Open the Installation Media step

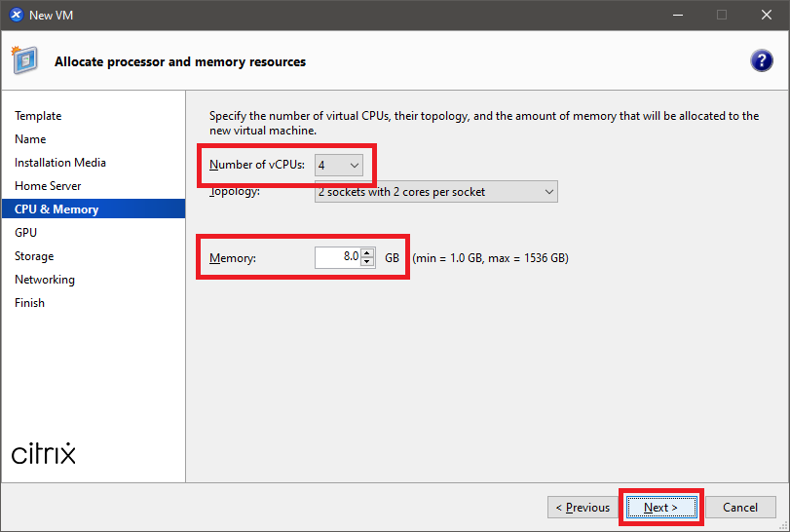point(60,163)
